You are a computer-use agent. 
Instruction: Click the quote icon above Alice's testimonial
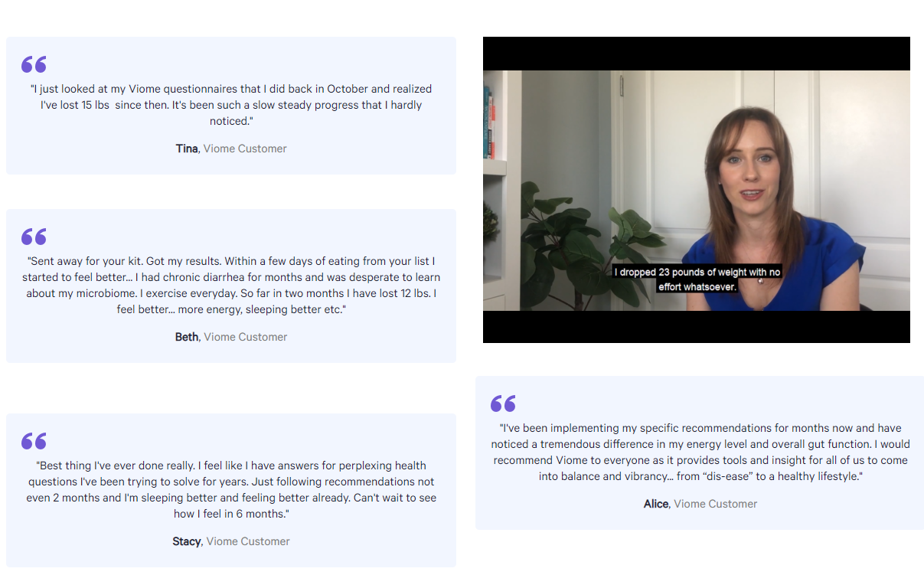pyautogui.click(x=503, y=403)
